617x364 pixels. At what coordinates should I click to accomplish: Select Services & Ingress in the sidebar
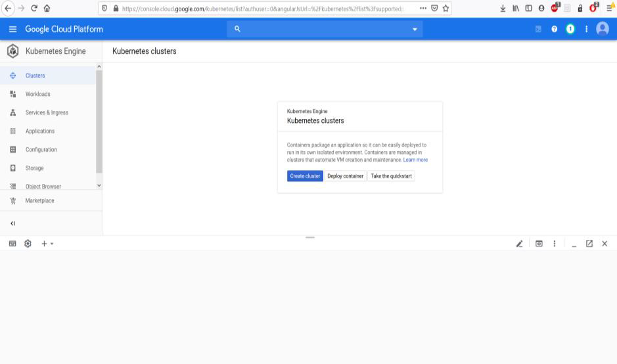tap(47, 112)
